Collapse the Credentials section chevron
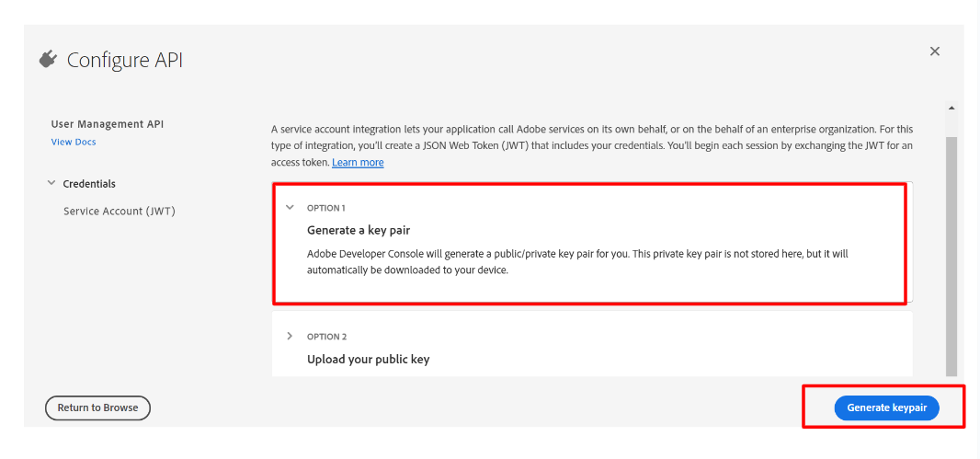980x459 pixels. tap(51, 184)
